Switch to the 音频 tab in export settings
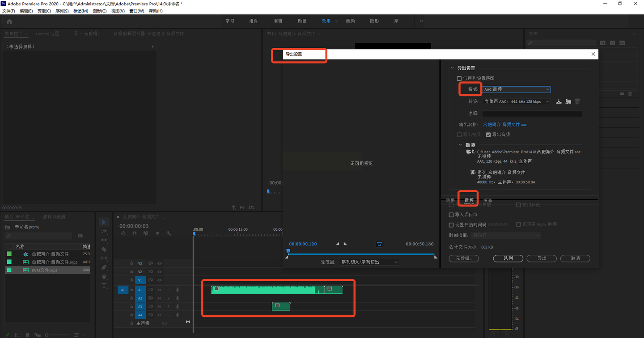 [469, 200]
